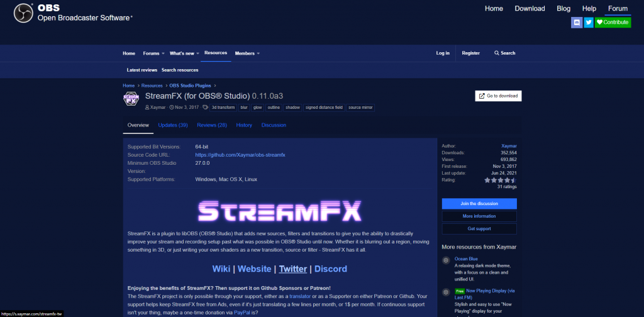Click the Nov 3, 2017 date under title
This screenshot has width=644, height=317.
[187, 108]
